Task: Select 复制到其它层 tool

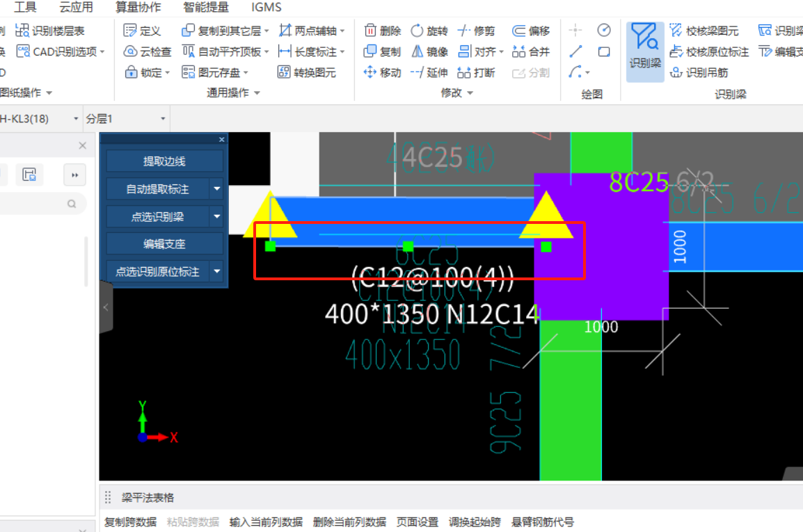Action: 225,31
